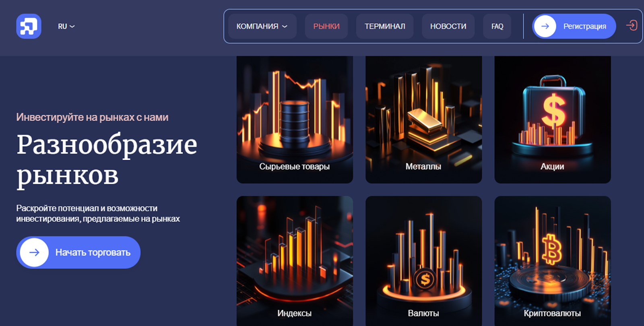Open the ТЕРМИНАЛ page
Screen dimensions: 644x326
pyautogui.click(x=385, y=26)
